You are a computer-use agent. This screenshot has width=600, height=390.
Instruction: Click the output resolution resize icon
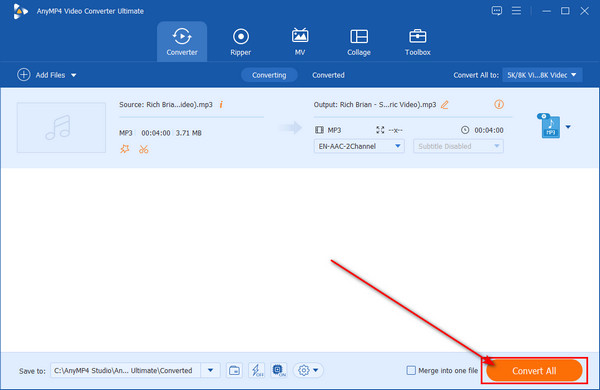[380, 130]
